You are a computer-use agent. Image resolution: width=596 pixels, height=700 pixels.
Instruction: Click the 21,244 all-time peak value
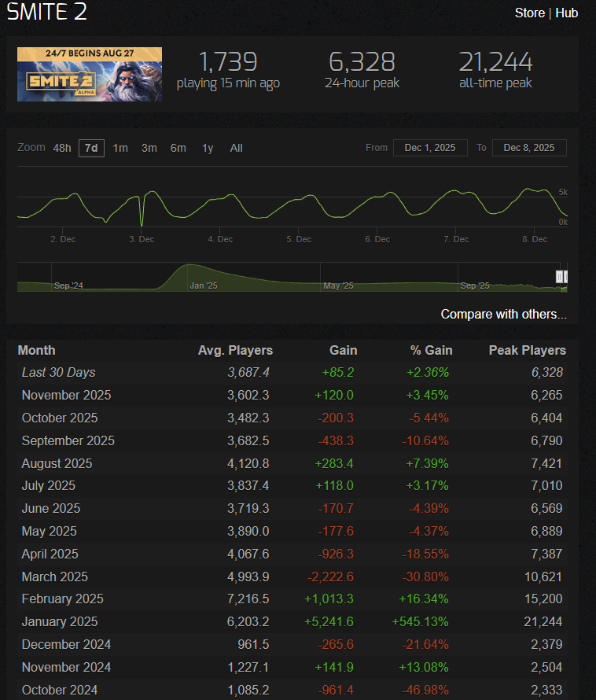(x=495, y=61)
